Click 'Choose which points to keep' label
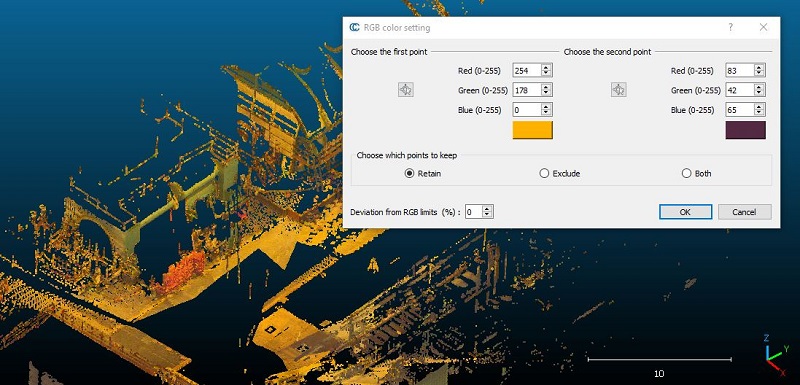 (x=407, y=155)
